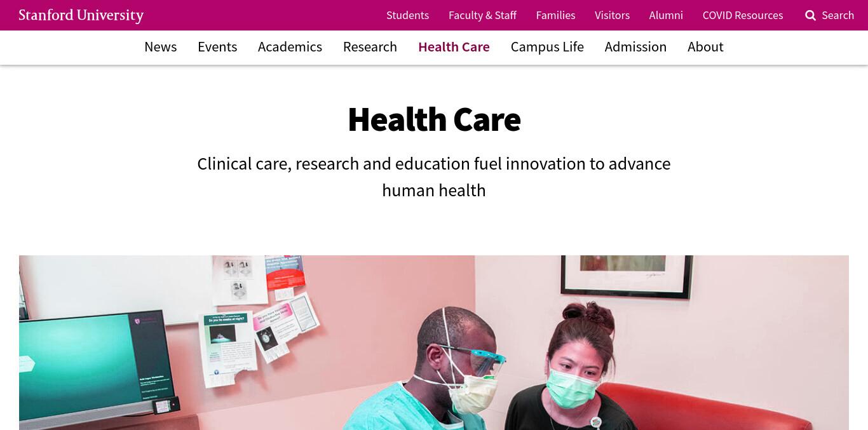Go to the Research section
Image resolution: width=868 pixels, height=430 pixels.
tap(370, 47)
